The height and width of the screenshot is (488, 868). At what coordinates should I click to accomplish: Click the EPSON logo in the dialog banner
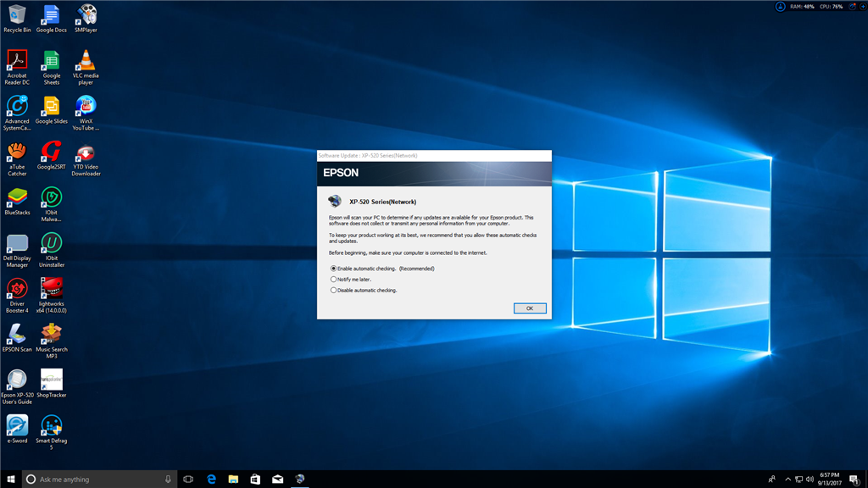pos(341,173)
